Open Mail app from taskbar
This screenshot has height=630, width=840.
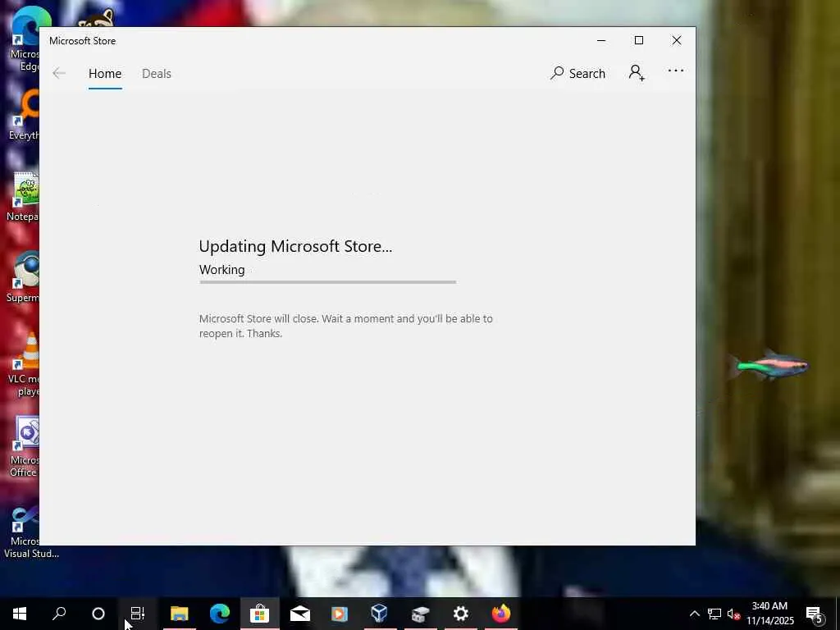click(300, 614)
